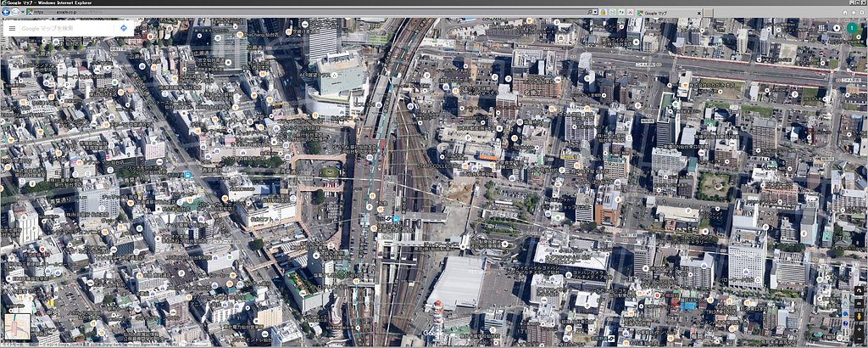This screenshot has width=868, height=348.
Task: Open the IE Tools gear menu
Action: click(862, 12)
